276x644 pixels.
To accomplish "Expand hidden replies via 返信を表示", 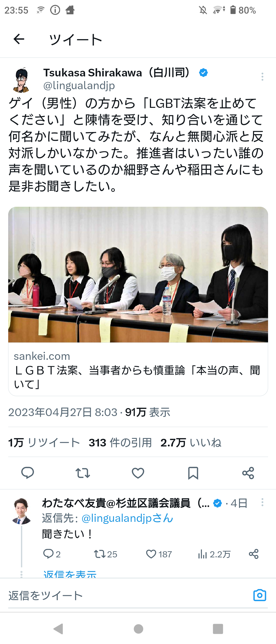I will click(x=70, y=574).
